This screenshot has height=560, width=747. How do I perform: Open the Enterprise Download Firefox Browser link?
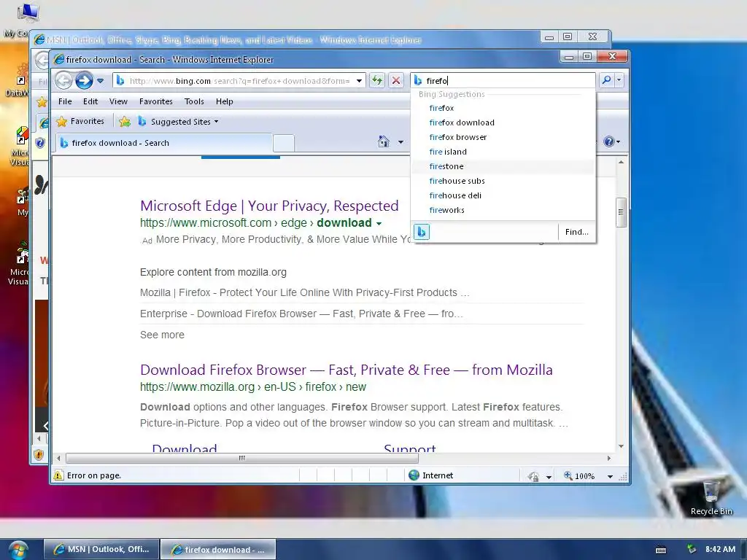(x=301, y=314)
